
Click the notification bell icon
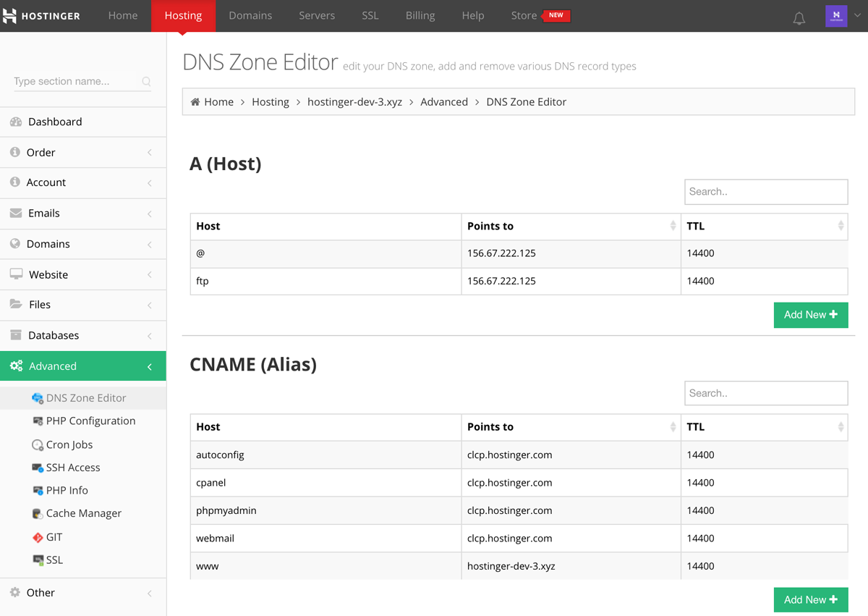[799, 18]
